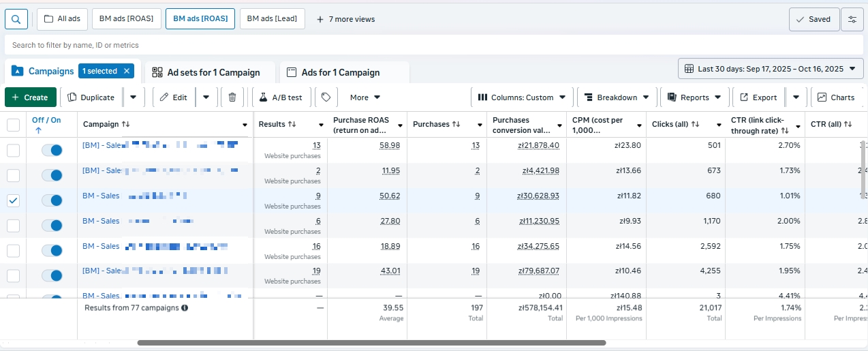Click Export button
The width and height of the screenshot is (868, 351).
(758, 97)
